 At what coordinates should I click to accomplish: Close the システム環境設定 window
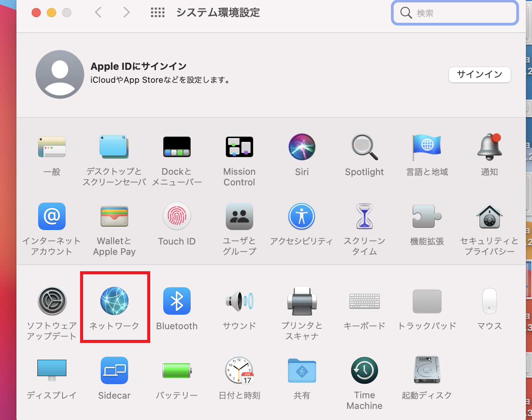point(36,13)
